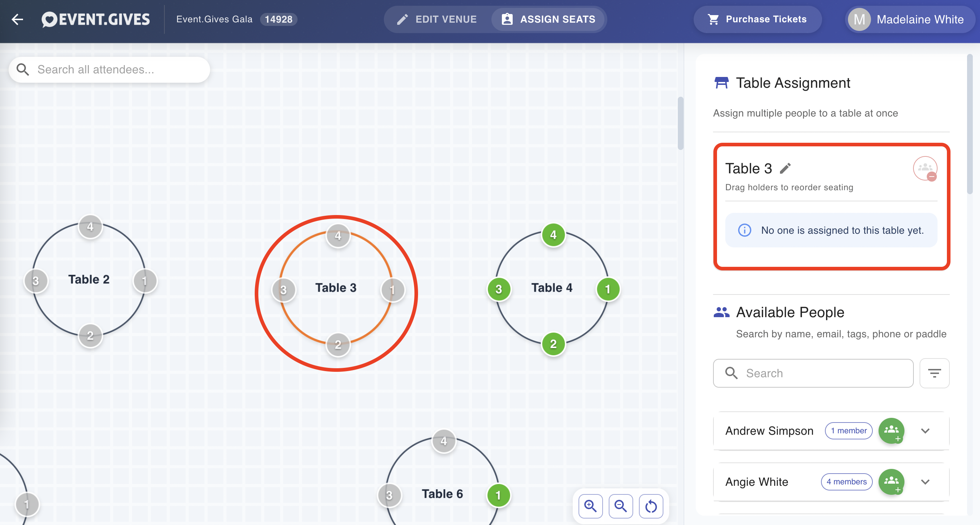Select seat 3 at Table 3
Screen dimensions: 980x525
coord(283,290)
